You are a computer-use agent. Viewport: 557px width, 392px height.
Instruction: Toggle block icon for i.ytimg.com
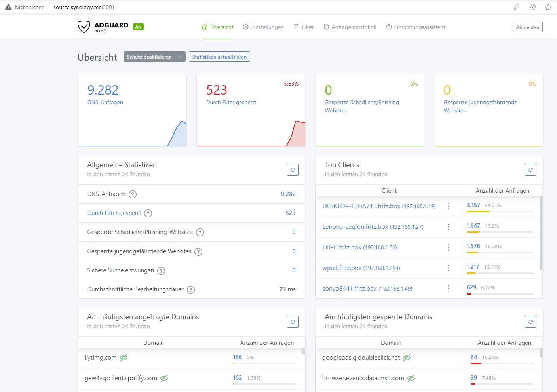tap(124, 358)
